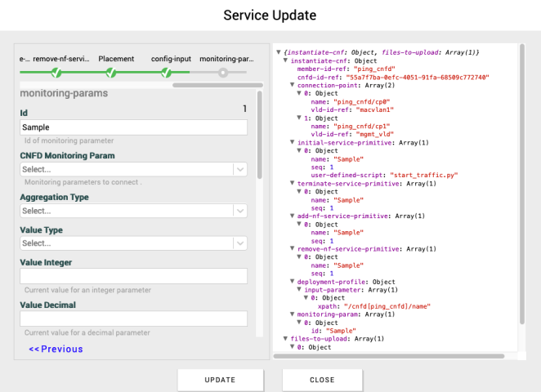Click the Placement step checkmark icon
The image size is (541, 392).
click(110, 73)
